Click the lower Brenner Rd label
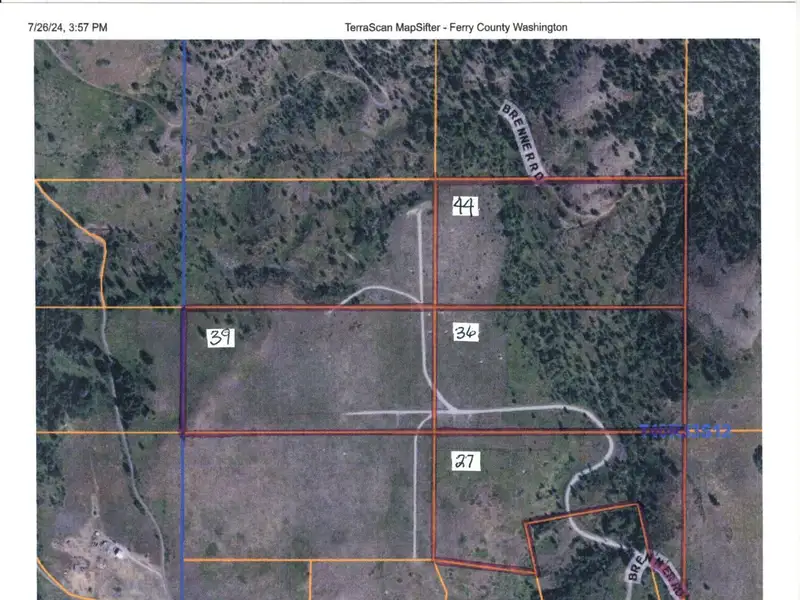 point(641,566)
